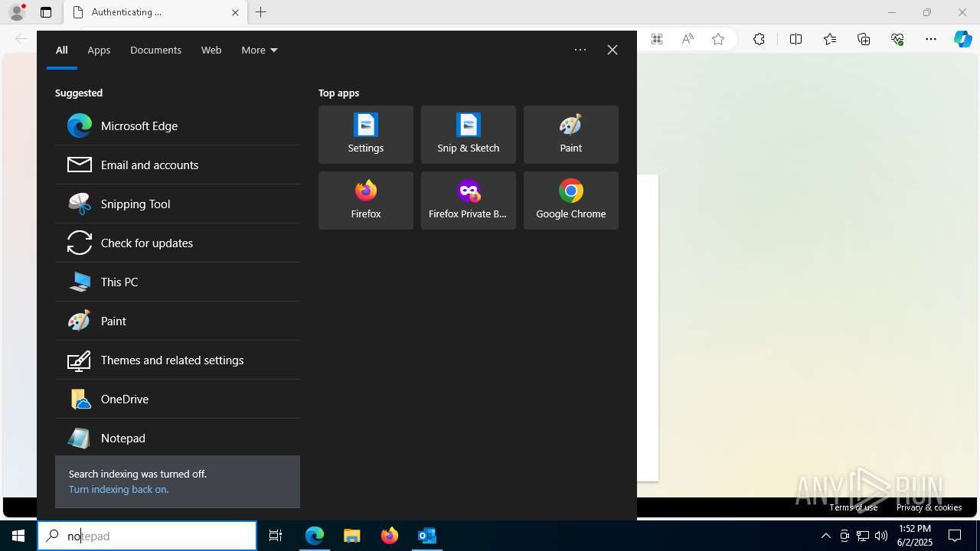The image size is (980, 551).
Task: Open This PC from suggested list
Action: 178,282
